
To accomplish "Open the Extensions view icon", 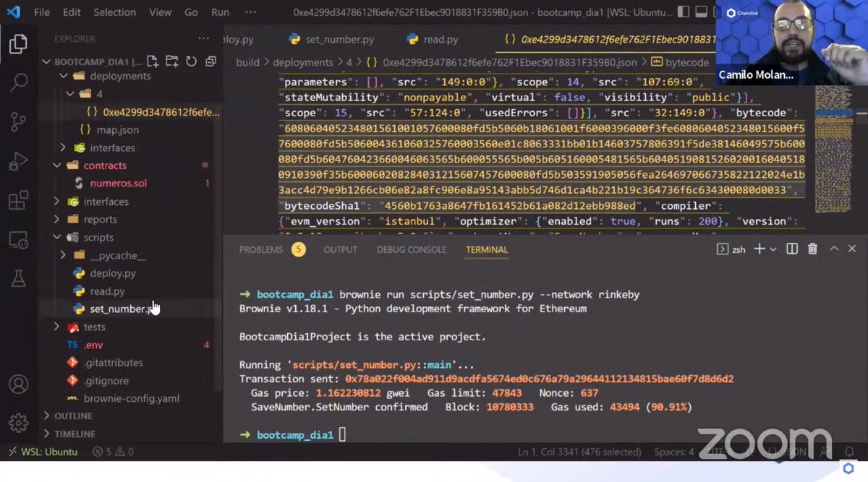I will pyautogui.click(x=18, y=200).
